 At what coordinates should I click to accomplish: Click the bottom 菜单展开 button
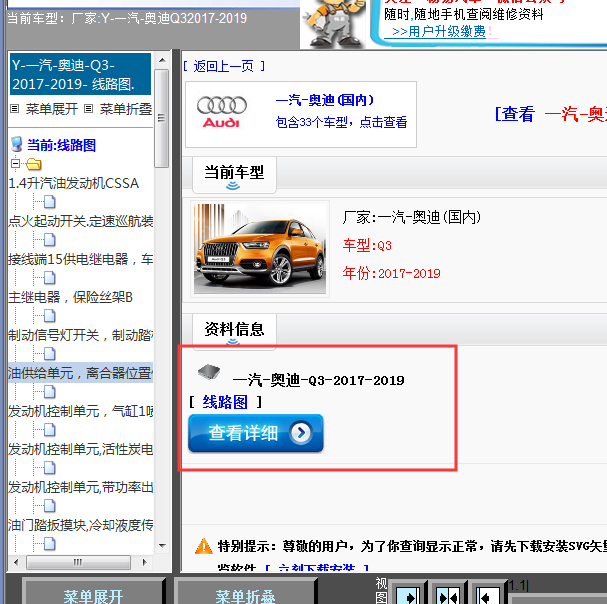click(93, 591)
